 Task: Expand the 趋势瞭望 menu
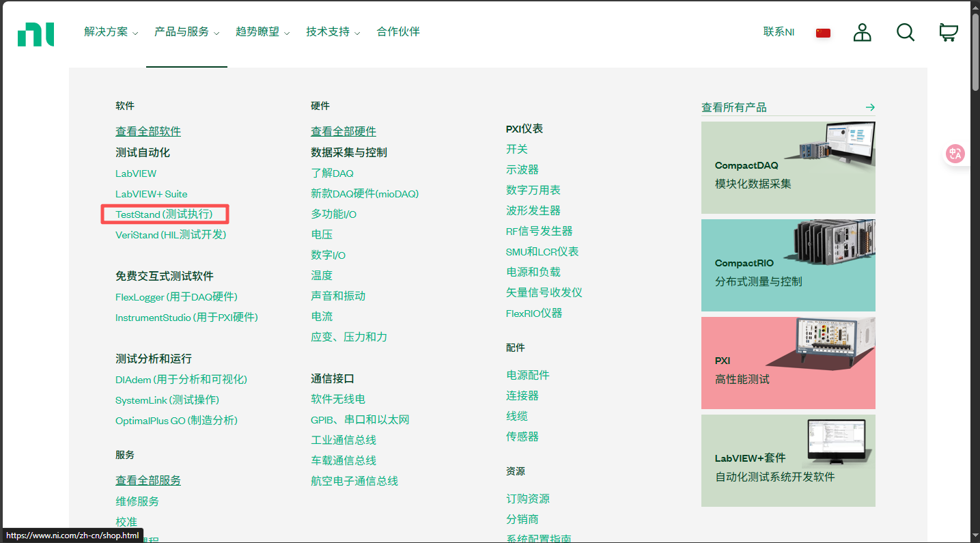[x=262, y=32]
